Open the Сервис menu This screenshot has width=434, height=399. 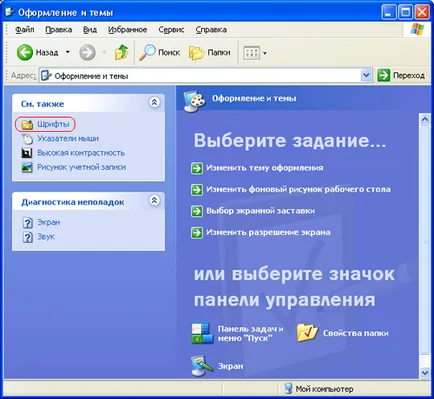tap(171, 30)
